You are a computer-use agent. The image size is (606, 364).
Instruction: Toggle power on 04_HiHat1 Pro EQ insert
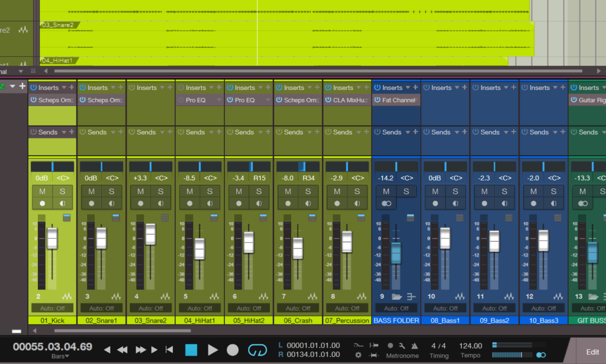coord(180,100)
